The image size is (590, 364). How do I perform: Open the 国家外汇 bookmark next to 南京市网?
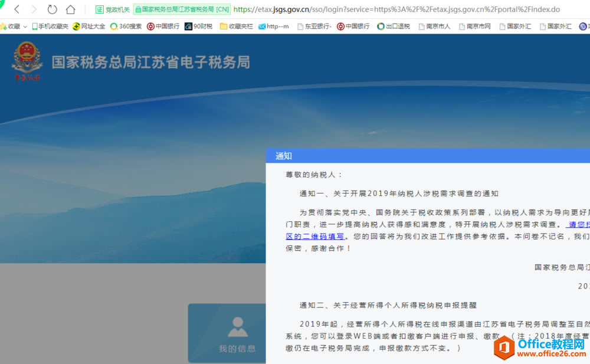pos(516,27)
